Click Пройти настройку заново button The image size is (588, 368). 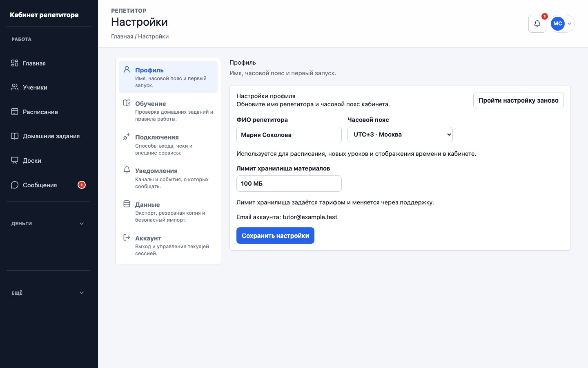(x=519, y=100)
